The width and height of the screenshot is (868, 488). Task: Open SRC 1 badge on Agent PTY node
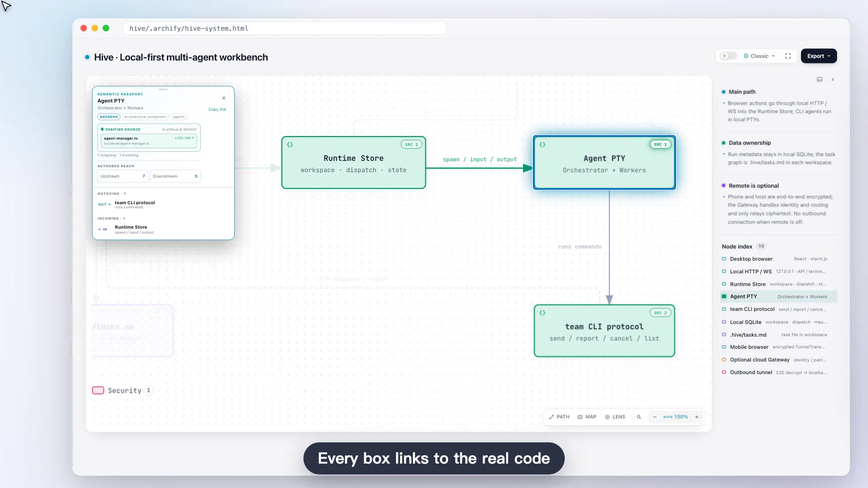(660, 145)
